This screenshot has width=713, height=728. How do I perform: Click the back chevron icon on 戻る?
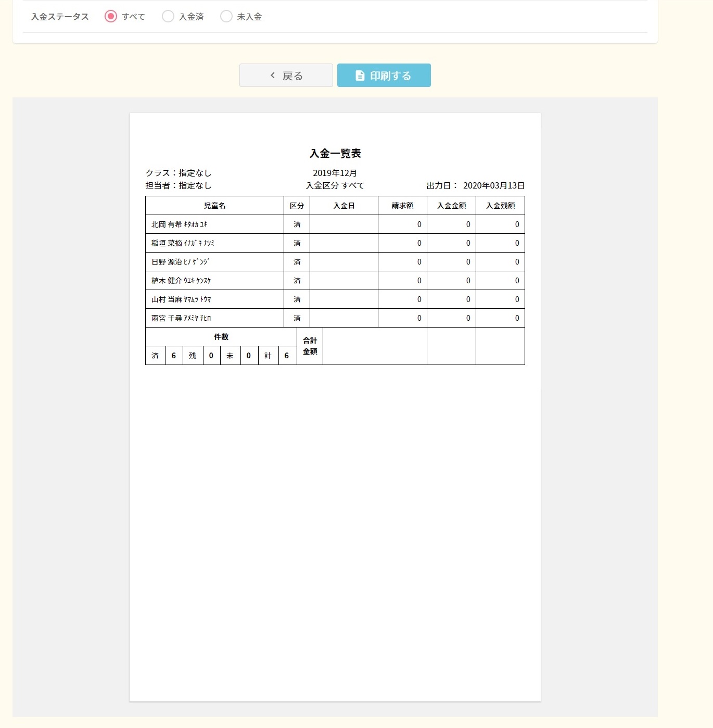(x=273, y=76)
